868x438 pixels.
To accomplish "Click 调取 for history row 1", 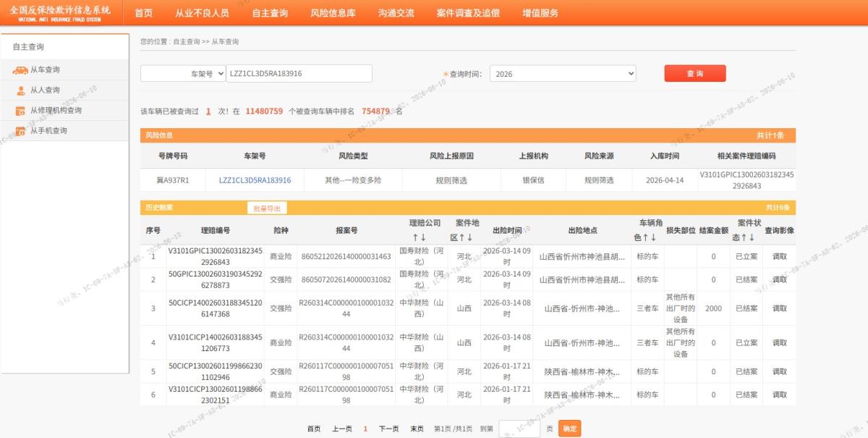I will pos(779,256).
